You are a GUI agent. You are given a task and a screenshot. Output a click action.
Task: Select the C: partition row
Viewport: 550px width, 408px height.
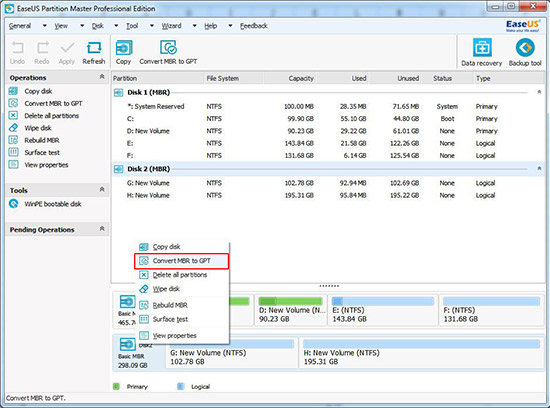click(328, 119)
